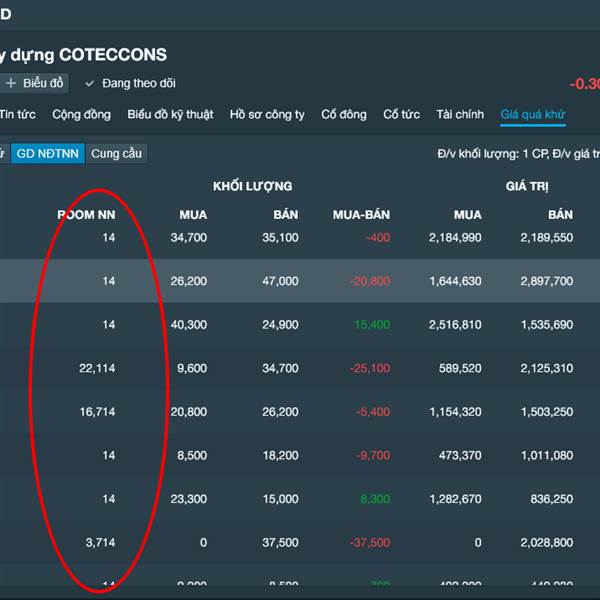Click the buy value cell 473,370
The image size is (600, 600).
coord(460,455)
